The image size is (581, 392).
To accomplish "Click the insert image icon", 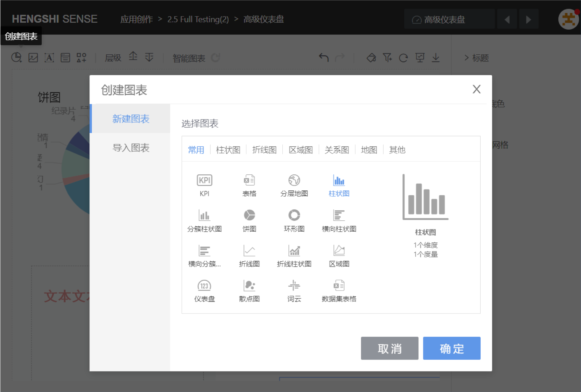I will [33, 57].
